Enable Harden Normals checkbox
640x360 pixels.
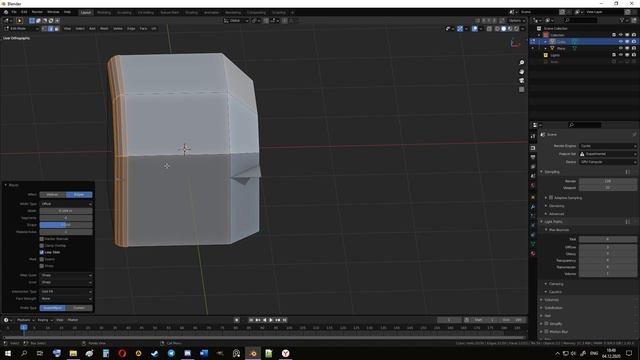(42, 239)
